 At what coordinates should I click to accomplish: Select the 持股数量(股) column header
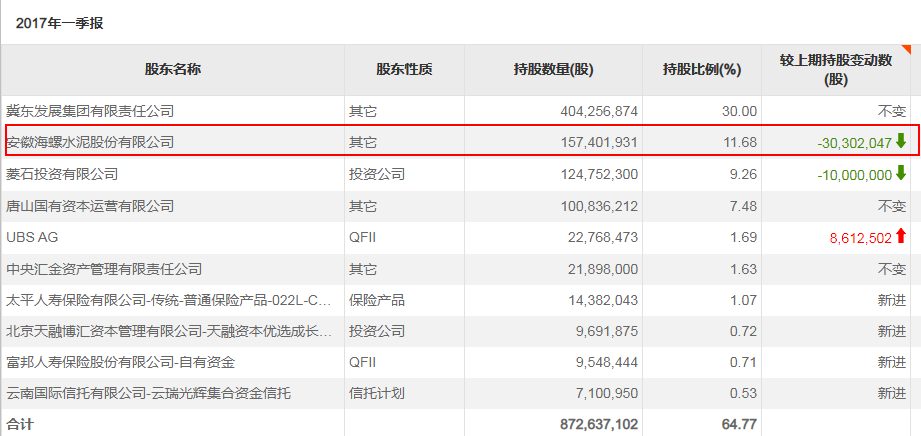553,70
